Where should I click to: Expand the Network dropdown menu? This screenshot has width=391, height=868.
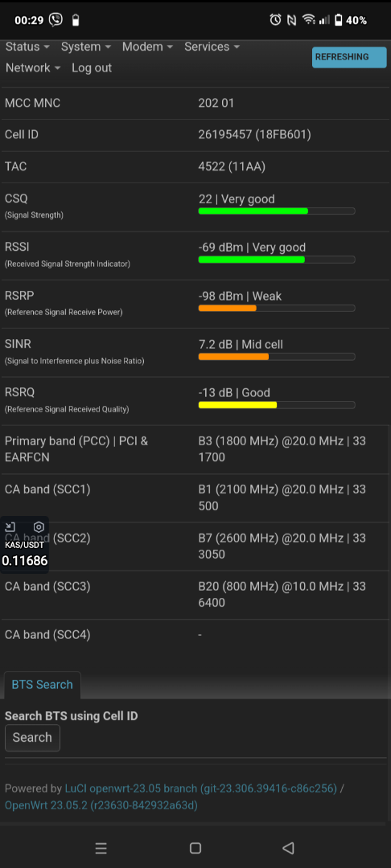(33, 68)
